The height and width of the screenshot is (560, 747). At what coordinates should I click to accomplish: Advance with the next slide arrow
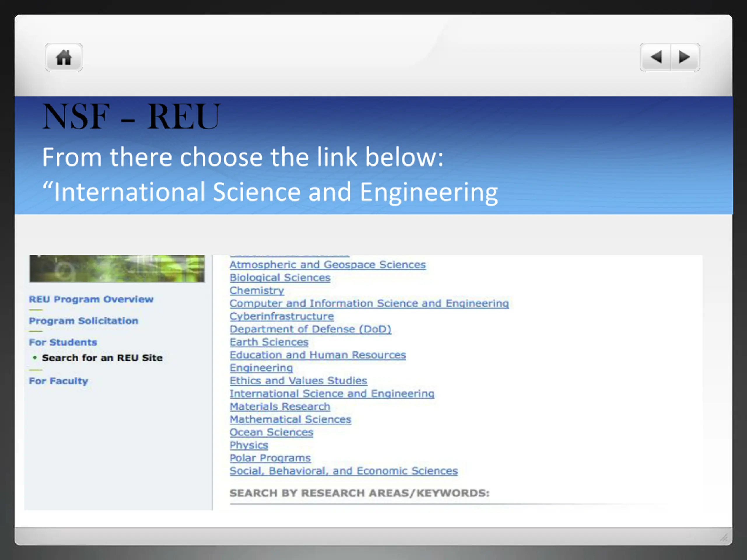(685, 57)
